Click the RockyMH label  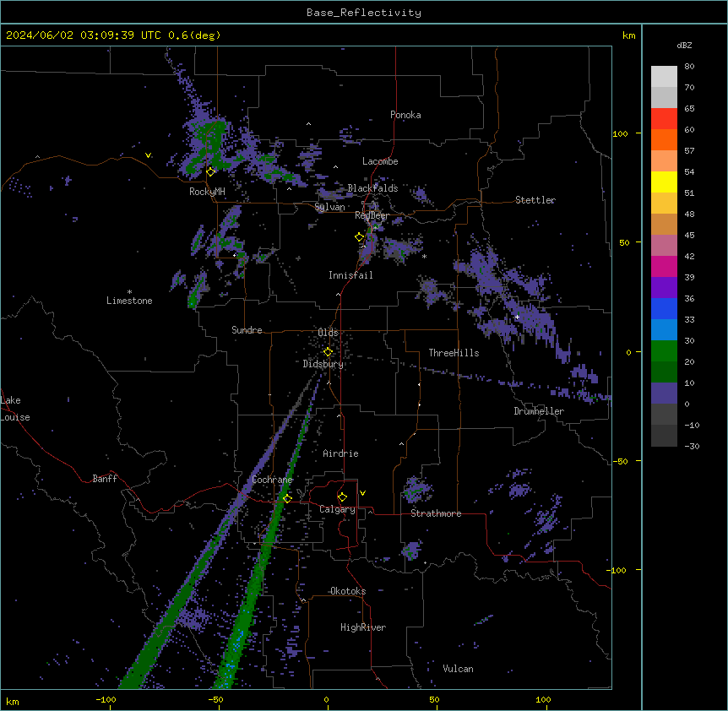pyautogui.click(x=207, y=192)
